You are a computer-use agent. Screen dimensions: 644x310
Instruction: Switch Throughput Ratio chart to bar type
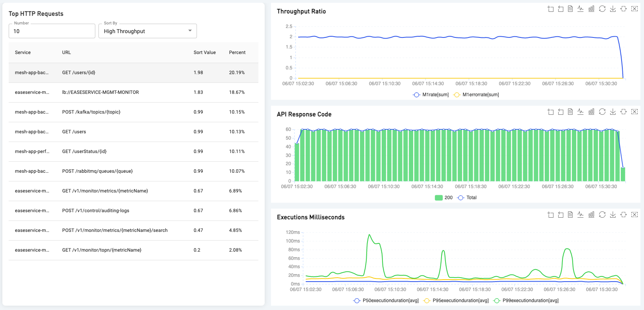pyautogui.click(x=591, y=9)
